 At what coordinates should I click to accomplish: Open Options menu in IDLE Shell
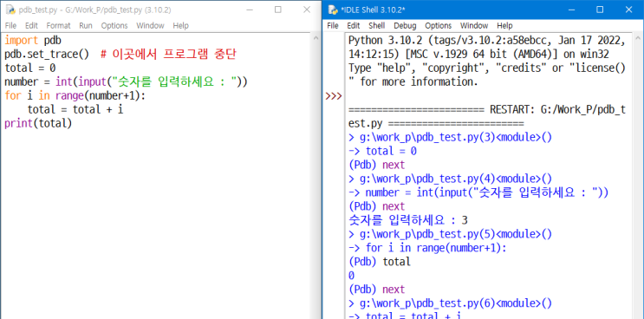click(439, 25)
